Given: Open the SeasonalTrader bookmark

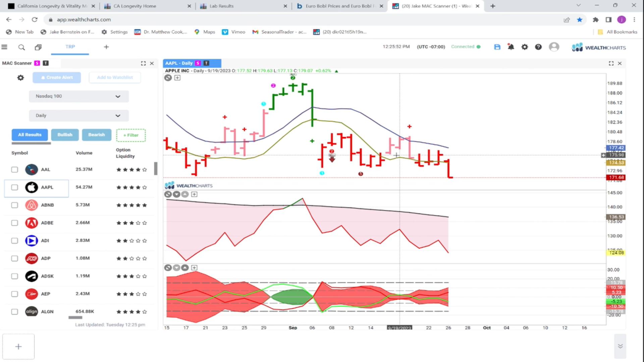Looking at the screenshot, I should pos(279,32).
